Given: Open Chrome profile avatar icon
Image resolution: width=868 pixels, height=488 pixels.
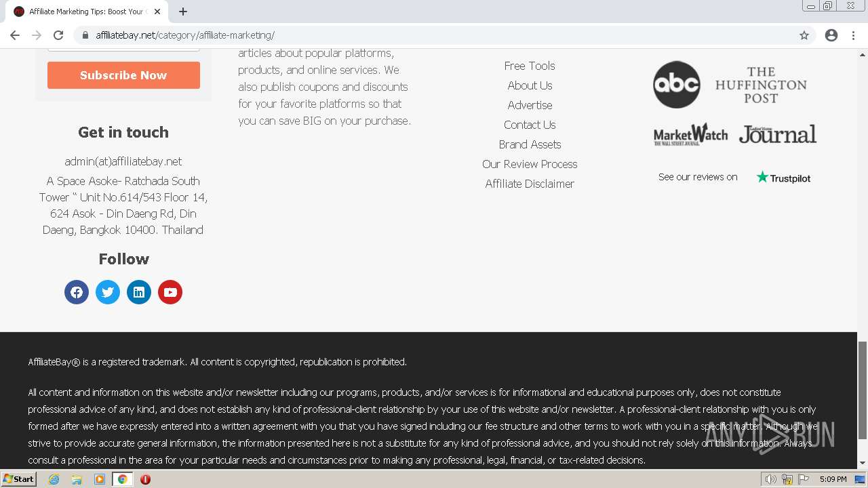Looking at the screenshot, I should 831,35.
